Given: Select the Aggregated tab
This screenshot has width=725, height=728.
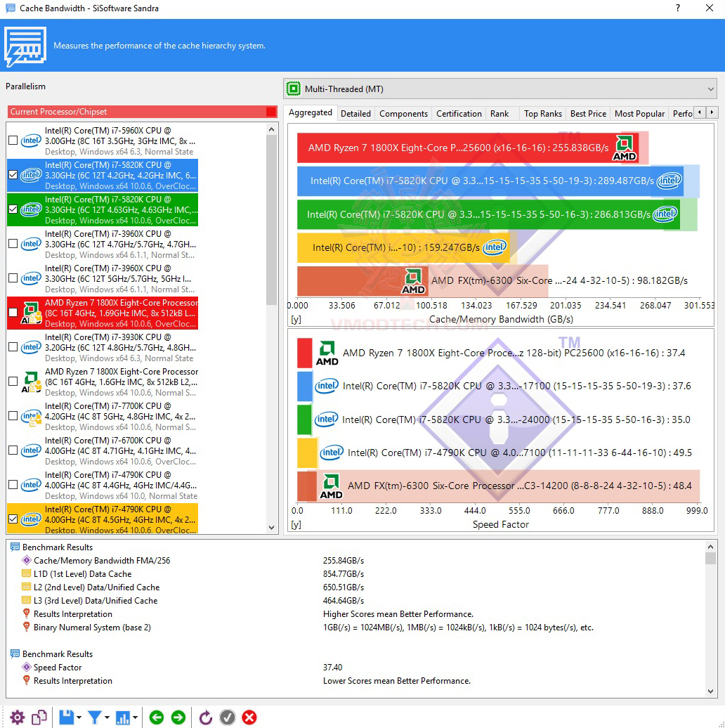Looking at the screenshot, I should pos(310,113).
